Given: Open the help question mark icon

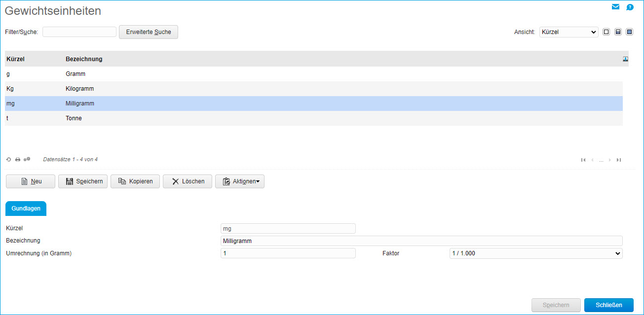Looking at the screenshot, I should point(630,7).
